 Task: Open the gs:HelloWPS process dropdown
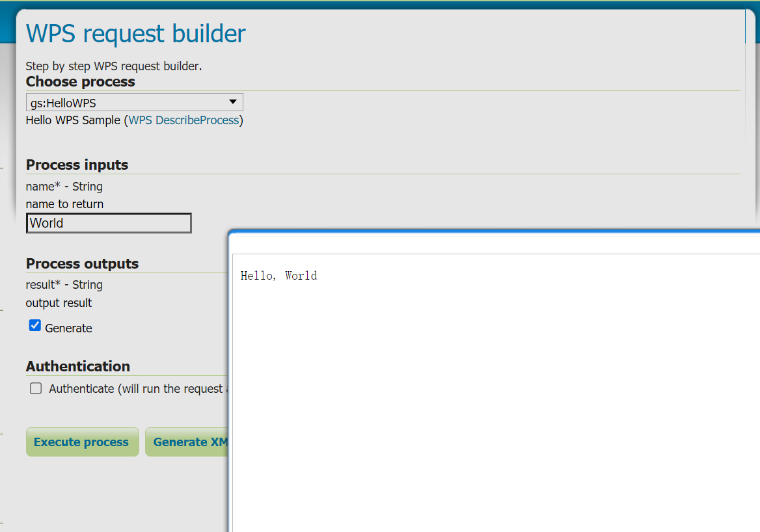tap(133, 103)
